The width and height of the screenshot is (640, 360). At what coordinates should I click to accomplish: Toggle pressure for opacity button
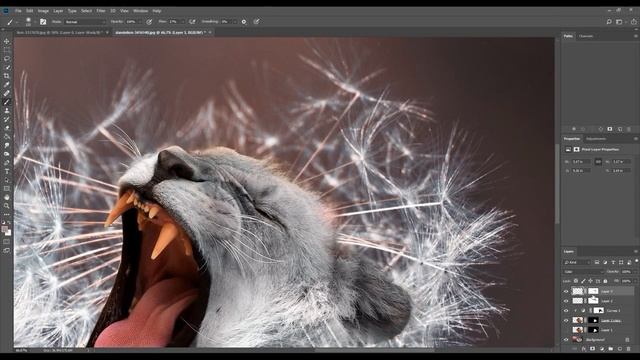149,22
